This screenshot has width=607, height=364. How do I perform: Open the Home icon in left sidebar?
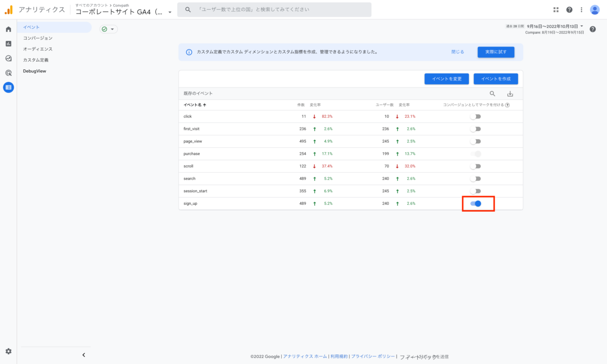tap(9, 29)
